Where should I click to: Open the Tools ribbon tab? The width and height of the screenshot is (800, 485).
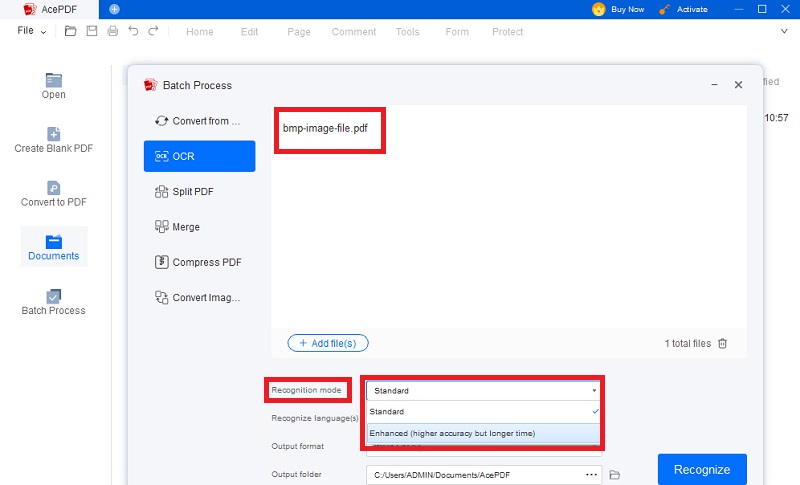click(407, 32)
